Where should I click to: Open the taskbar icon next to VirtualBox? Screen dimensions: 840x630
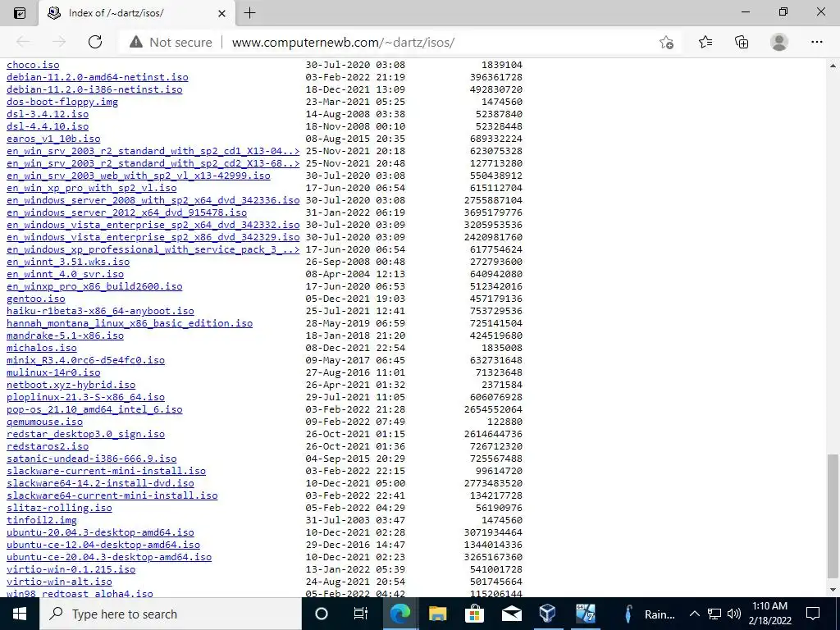click(x=585, y=614)
